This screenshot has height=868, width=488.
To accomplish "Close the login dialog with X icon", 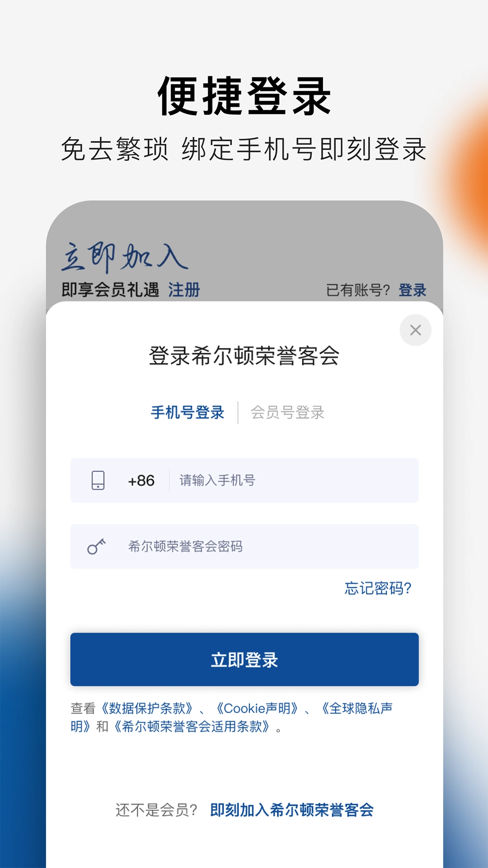I will (x=415, y=330).
